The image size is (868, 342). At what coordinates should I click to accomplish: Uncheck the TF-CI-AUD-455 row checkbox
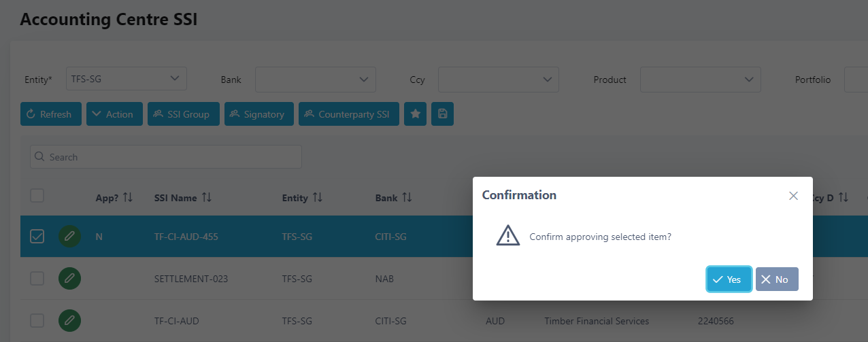pyautogui.click(x=37, y=237)
